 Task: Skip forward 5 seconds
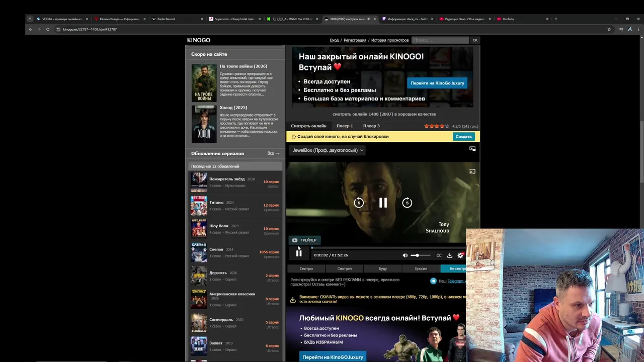point(407,203)
